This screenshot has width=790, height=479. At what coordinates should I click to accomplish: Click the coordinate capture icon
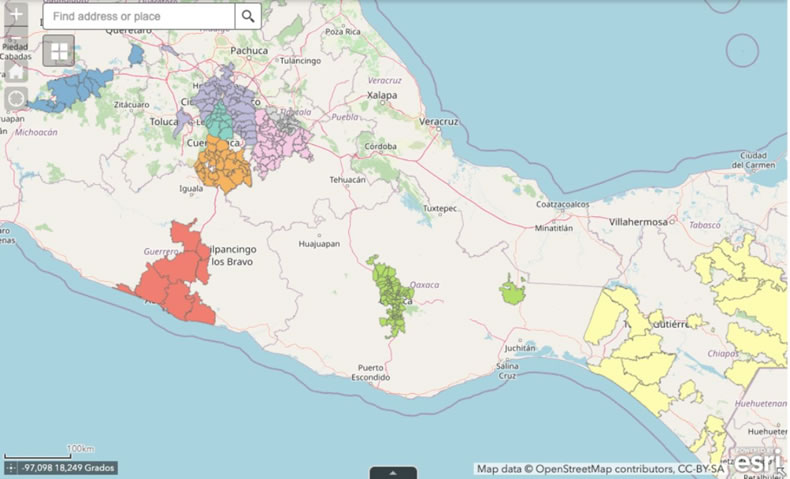coord(11,467)
